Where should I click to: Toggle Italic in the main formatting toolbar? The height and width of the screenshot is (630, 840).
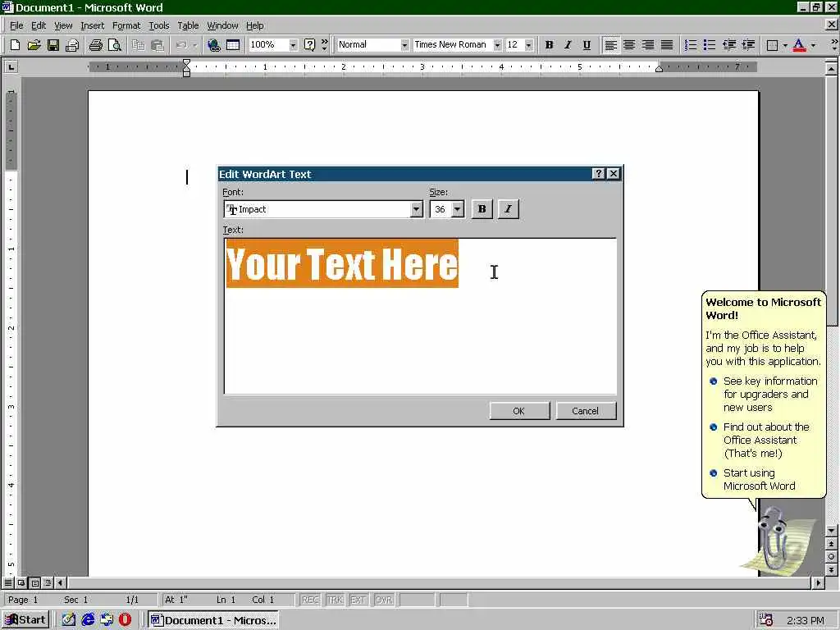point(568,45)
